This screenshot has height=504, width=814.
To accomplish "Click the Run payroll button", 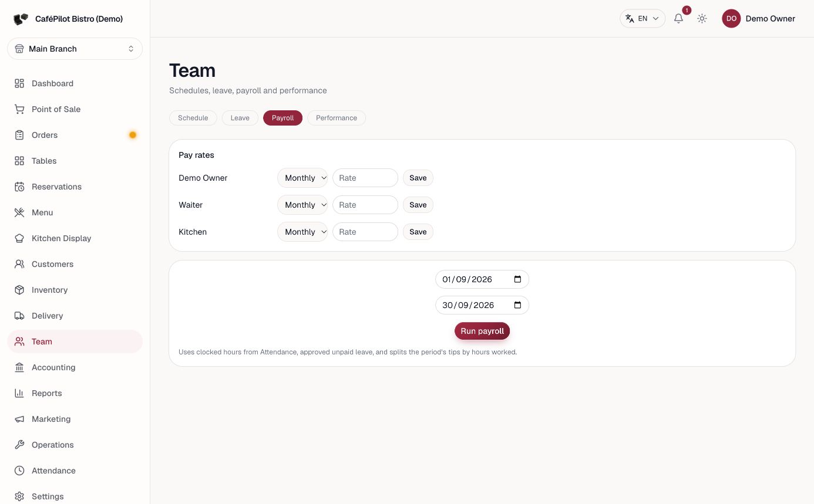I will tap(482, 331).
